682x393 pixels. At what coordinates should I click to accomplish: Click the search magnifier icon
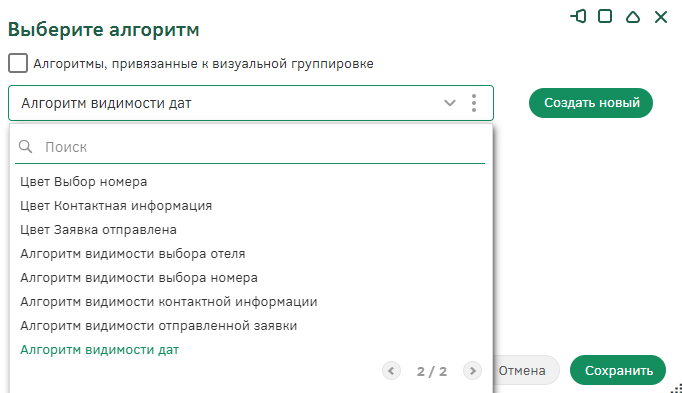point(26,147)
